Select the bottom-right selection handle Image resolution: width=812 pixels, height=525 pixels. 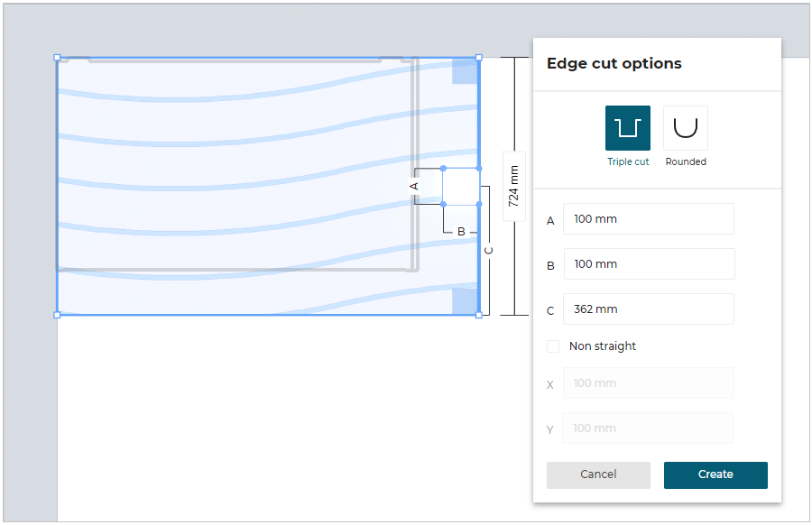[x=476, y=313]
